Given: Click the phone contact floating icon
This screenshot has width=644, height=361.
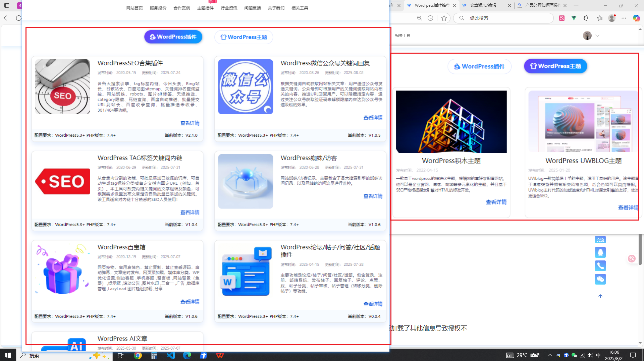Looking at the screenshot, I should tap(600, 266).
